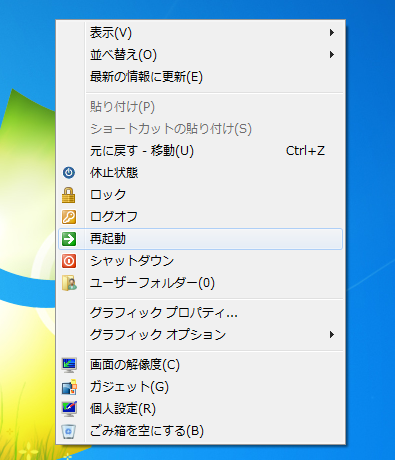Choose the highlighted 再起動 entry

(200, 239)
